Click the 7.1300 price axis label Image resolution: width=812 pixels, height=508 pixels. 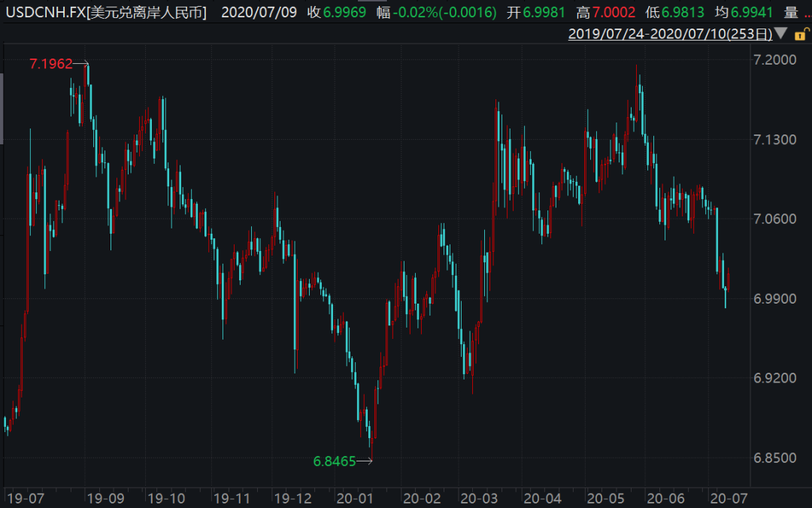pyautogui.click(x=774, y=140)
